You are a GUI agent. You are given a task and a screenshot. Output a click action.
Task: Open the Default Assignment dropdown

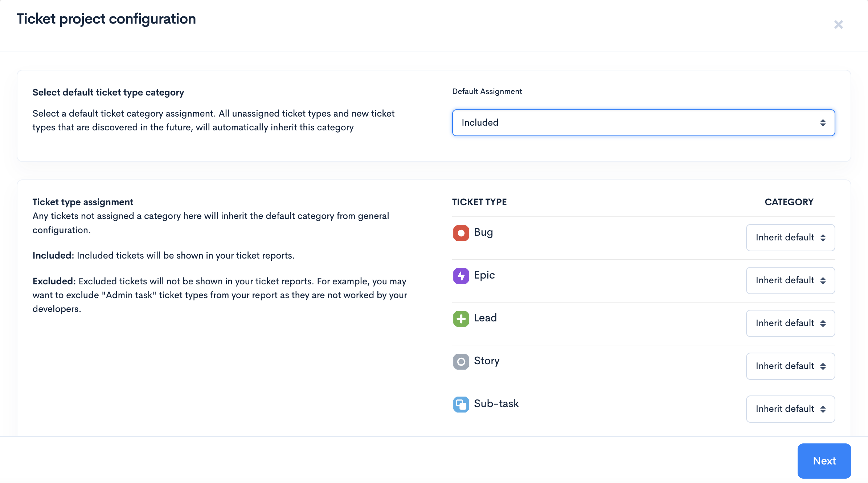pos(643,123)
